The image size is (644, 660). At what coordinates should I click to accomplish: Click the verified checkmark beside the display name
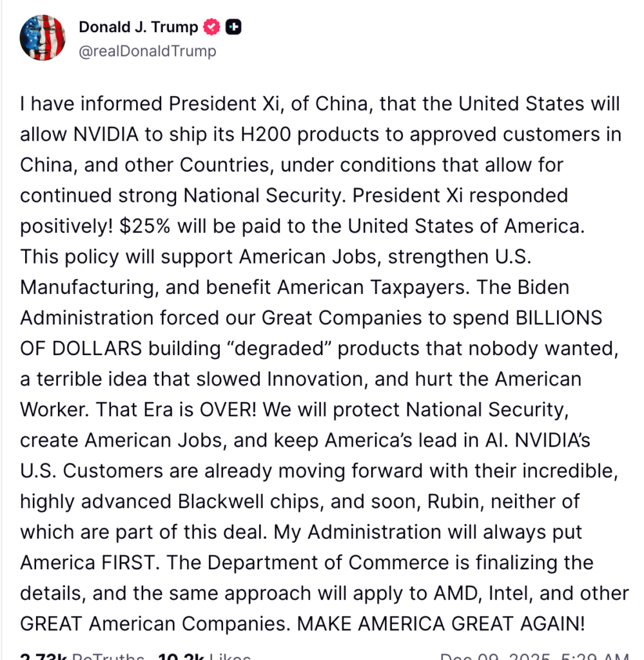point(211,27)
